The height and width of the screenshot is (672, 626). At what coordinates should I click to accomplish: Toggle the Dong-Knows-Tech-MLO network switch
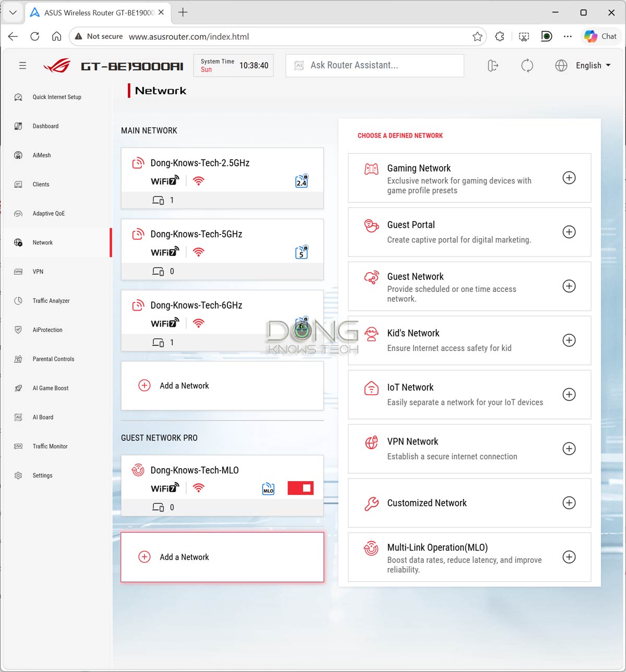(x=300, y=488)
